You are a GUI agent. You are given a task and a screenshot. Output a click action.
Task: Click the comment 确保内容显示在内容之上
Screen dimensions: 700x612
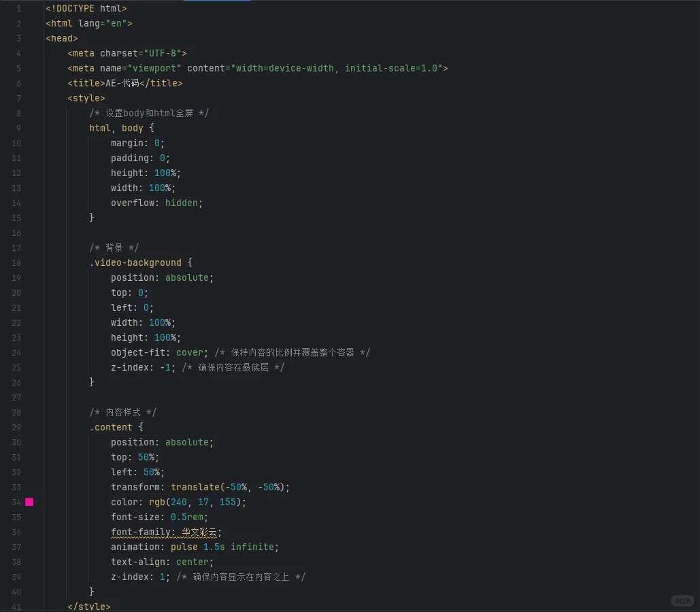point(241,577)
